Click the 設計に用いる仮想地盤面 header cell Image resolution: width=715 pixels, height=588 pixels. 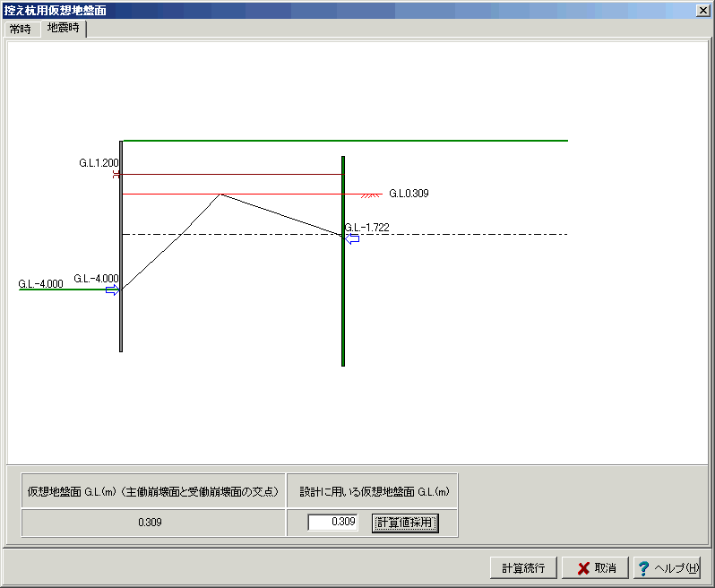[x=373, y=491]
